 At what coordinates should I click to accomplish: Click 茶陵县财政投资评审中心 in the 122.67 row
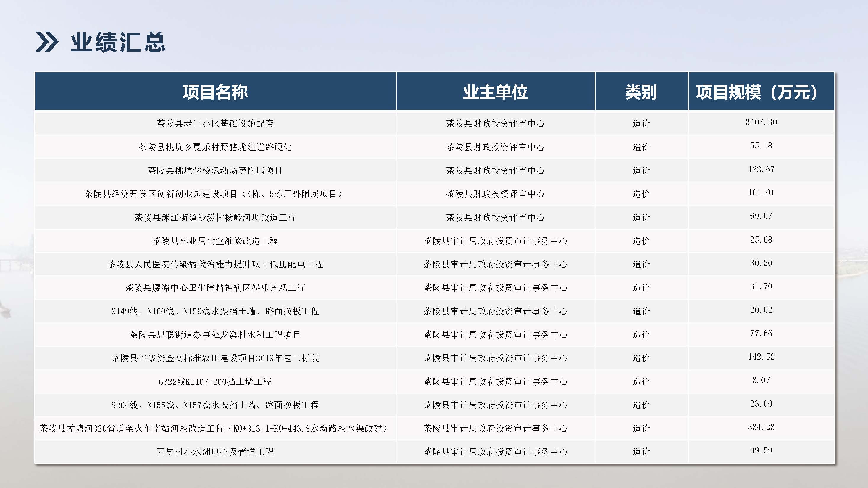[x=495, y=170]
